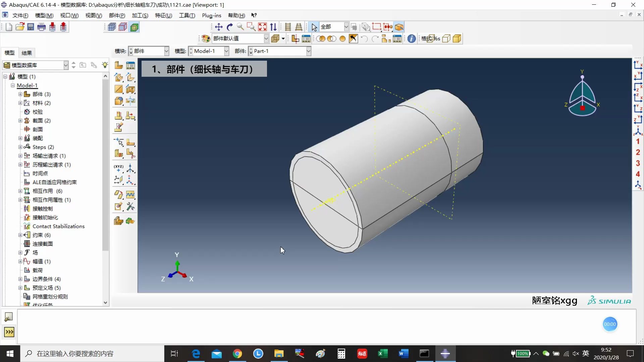Activate the Rotate View tool
The width and height of the screenshot is (644, 362).
tap(230, 27)
